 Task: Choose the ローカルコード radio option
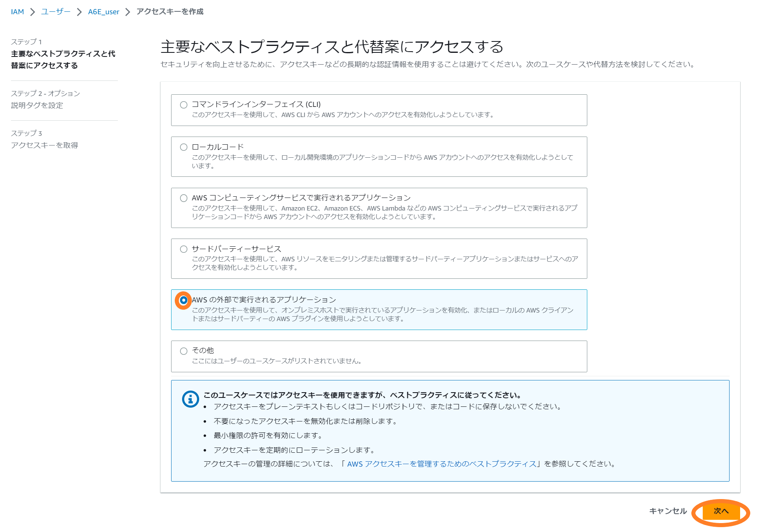(184, 147)
